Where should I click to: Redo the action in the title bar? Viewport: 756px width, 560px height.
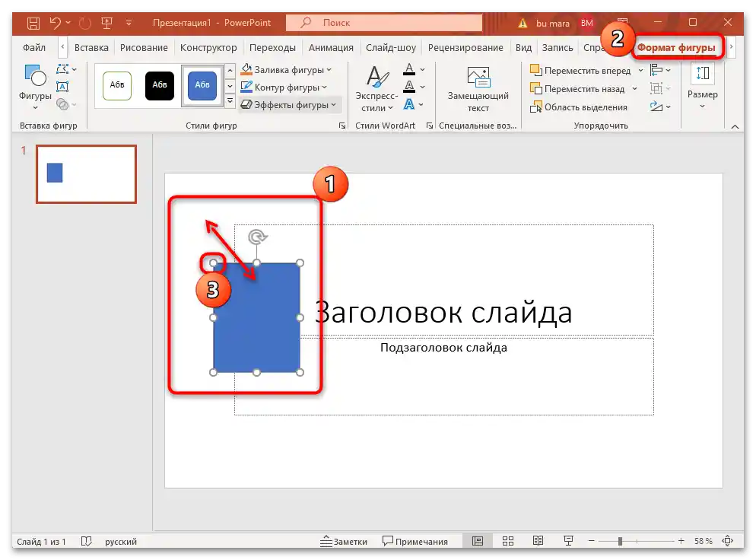tap(85, 23)
